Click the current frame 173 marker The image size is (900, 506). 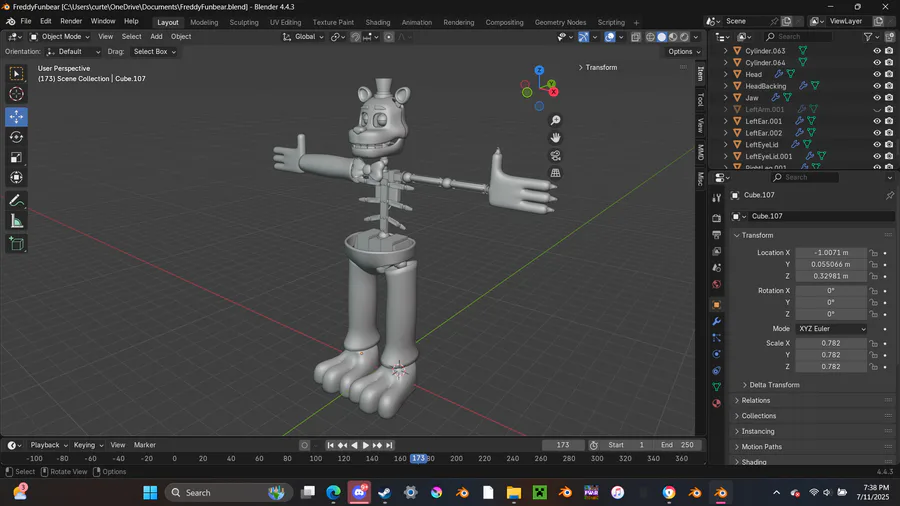tap(418, 459)
